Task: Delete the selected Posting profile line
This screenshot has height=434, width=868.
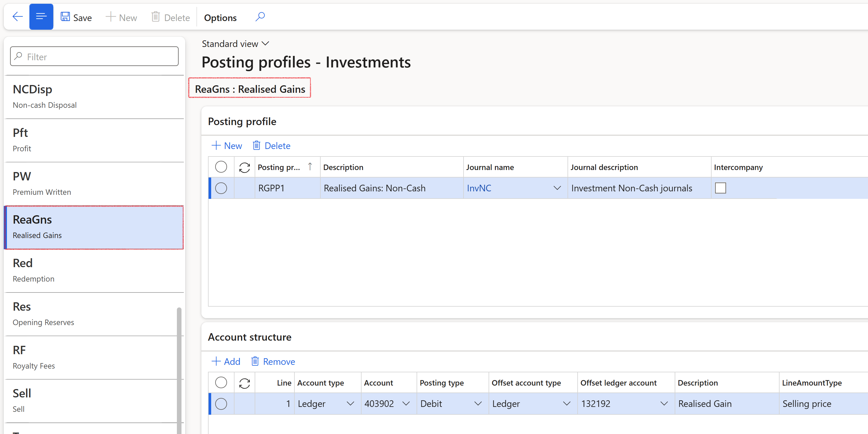Action: click(271, 146)
